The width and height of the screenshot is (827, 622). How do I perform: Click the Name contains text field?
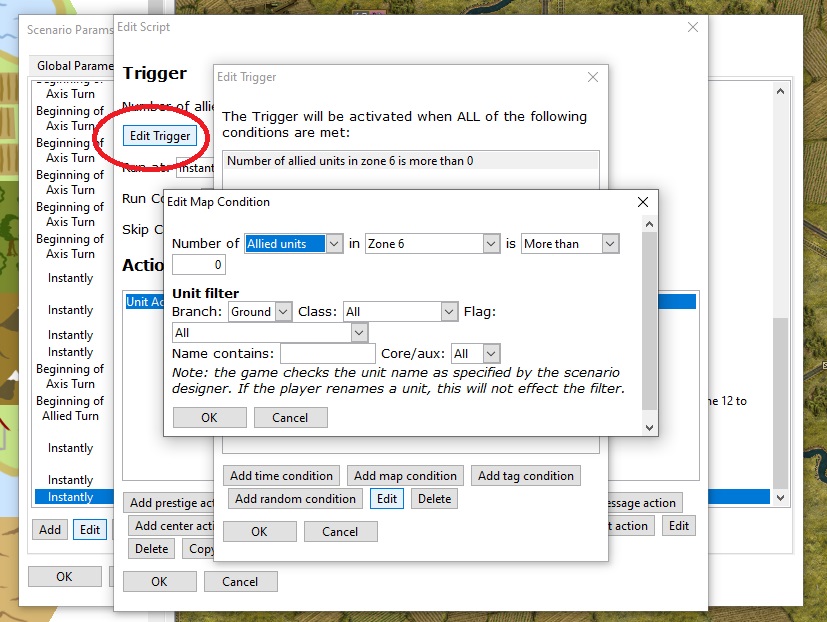click(328, 353)
